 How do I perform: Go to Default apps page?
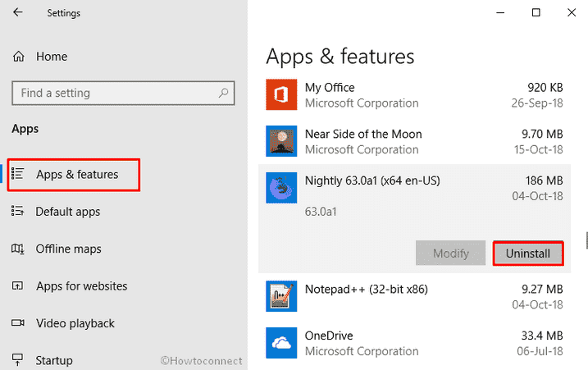click(x=68, y=212)
